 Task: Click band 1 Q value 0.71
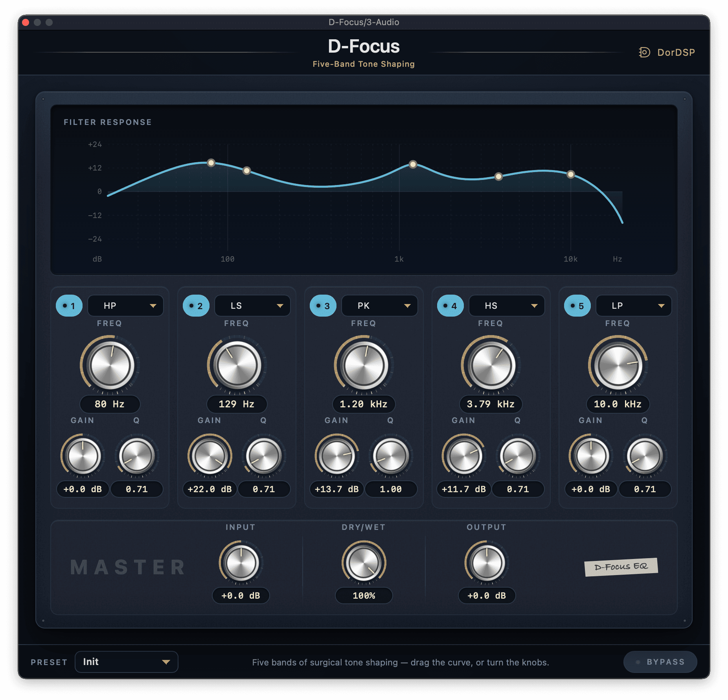137,489
